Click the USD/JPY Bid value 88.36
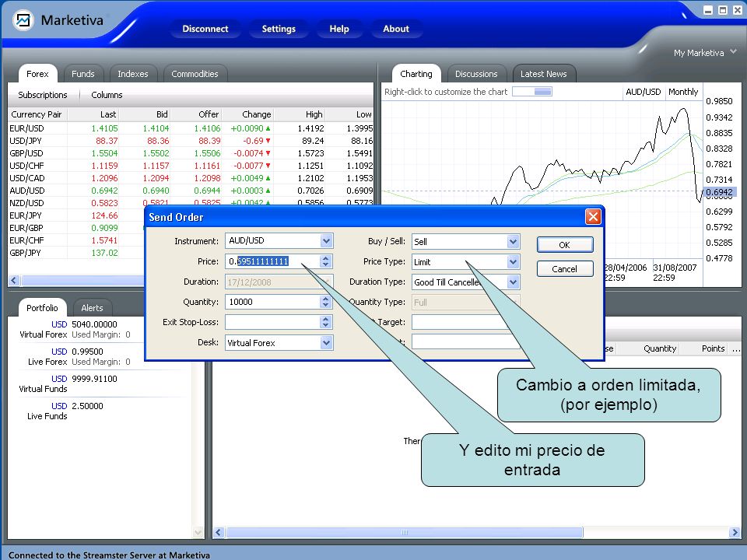Image resolution: width=747 pixels, height=560 pixels. click(x=158, y=141)
